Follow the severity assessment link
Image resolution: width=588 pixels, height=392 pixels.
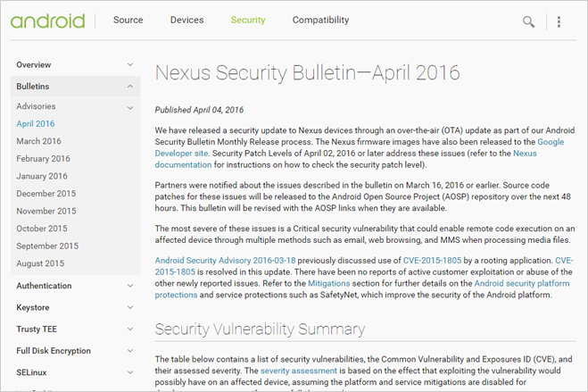[299, 371]
